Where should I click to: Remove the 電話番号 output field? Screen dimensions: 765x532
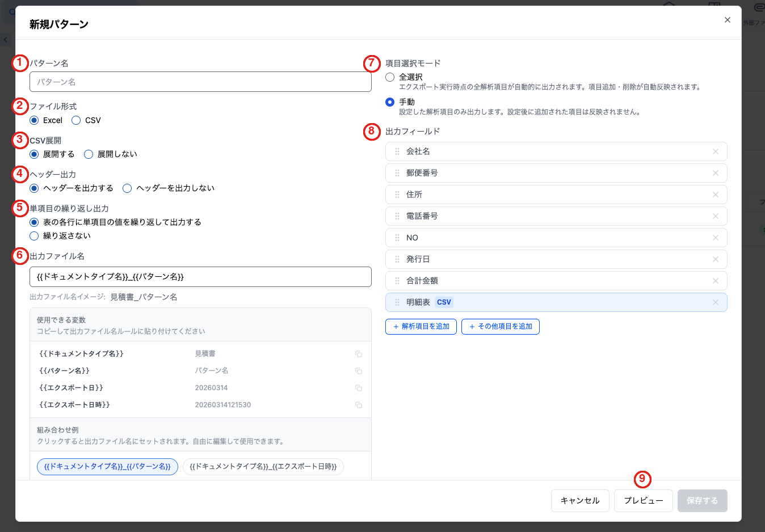tap(716, 216)
